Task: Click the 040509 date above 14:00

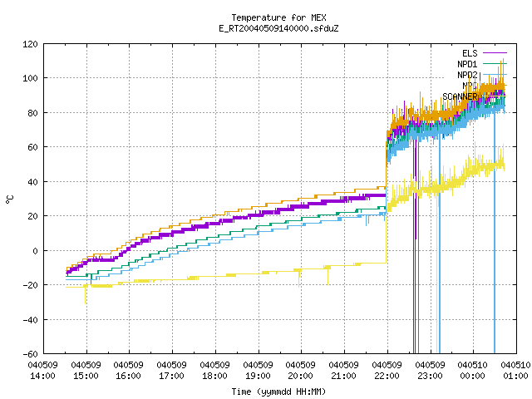Action: click(x=42, y=365)
